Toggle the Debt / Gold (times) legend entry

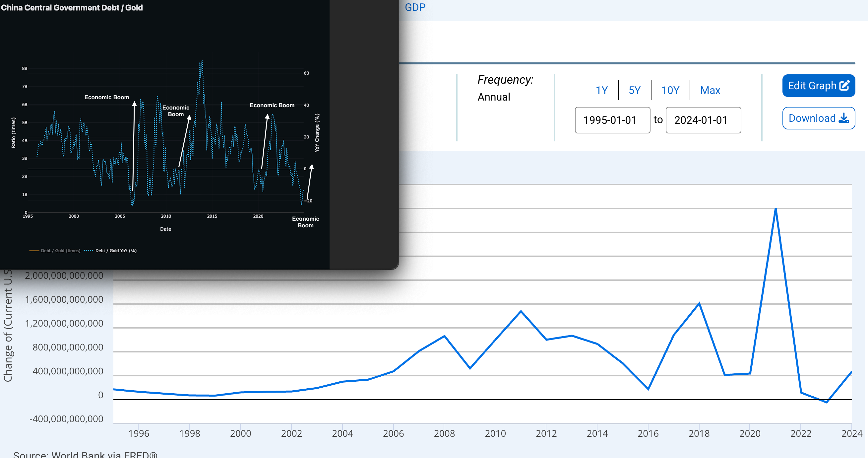click(x=60, y=251)
